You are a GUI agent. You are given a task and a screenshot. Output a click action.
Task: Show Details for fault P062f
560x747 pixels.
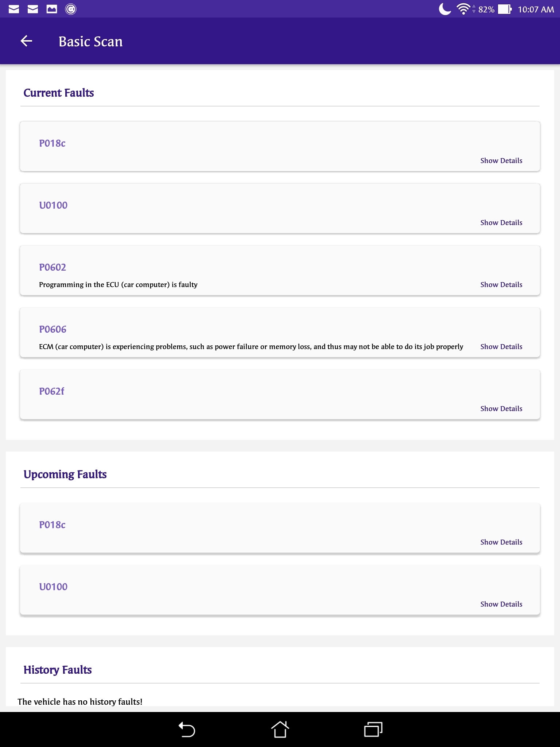click(501, 409)
